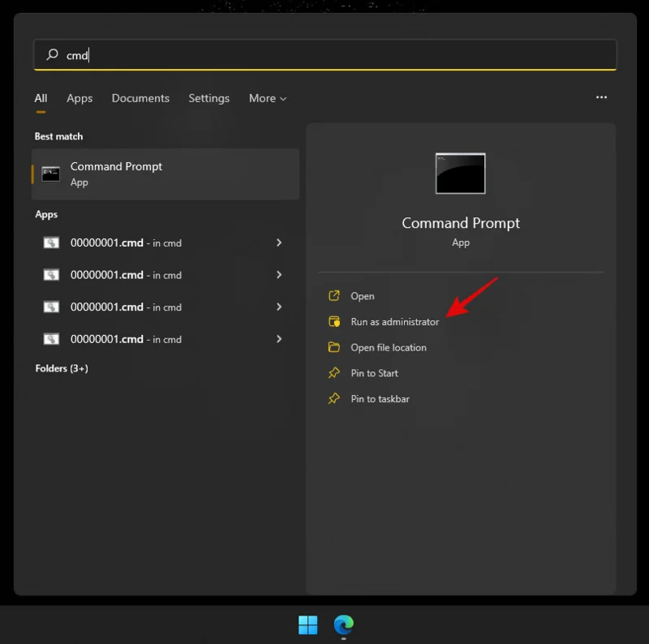Click the pin icon beside Pin to Start
649x644 pixels.
point(334,373)
